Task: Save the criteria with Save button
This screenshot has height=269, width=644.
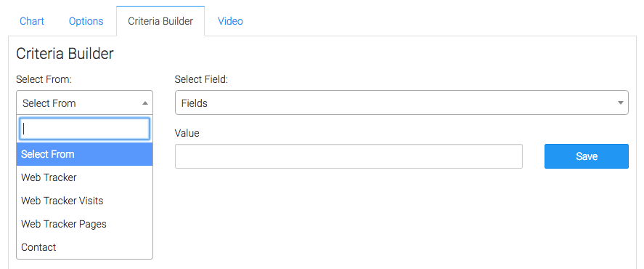Action: click(587, 156)
